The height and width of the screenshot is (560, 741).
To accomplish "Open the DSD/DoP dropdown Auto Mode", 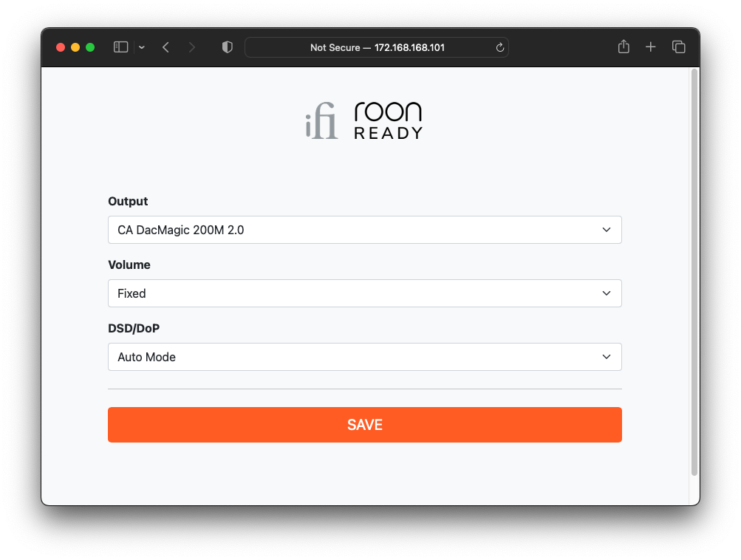I will pyautogui.click(x=365, y=357).
